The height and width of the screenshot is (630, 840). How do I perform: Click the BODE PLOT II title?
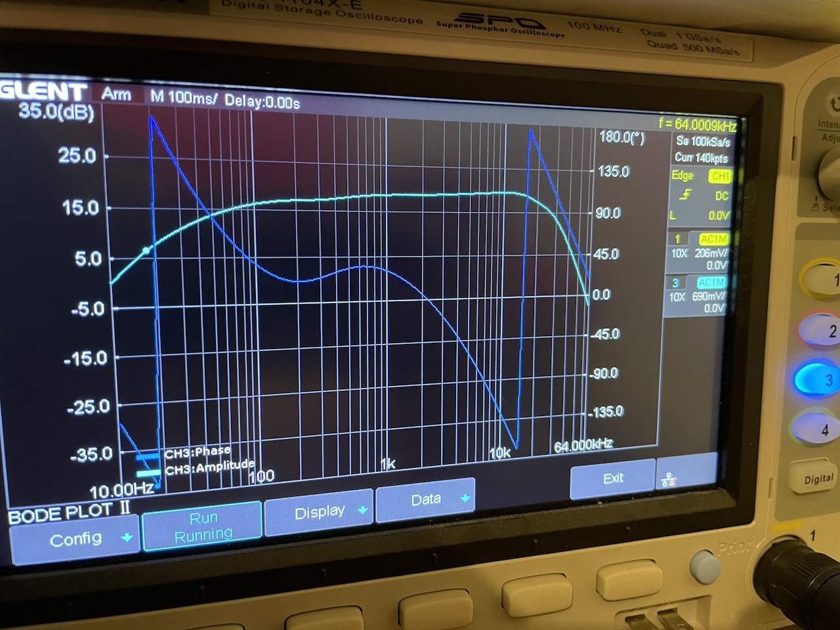[69, 512]
